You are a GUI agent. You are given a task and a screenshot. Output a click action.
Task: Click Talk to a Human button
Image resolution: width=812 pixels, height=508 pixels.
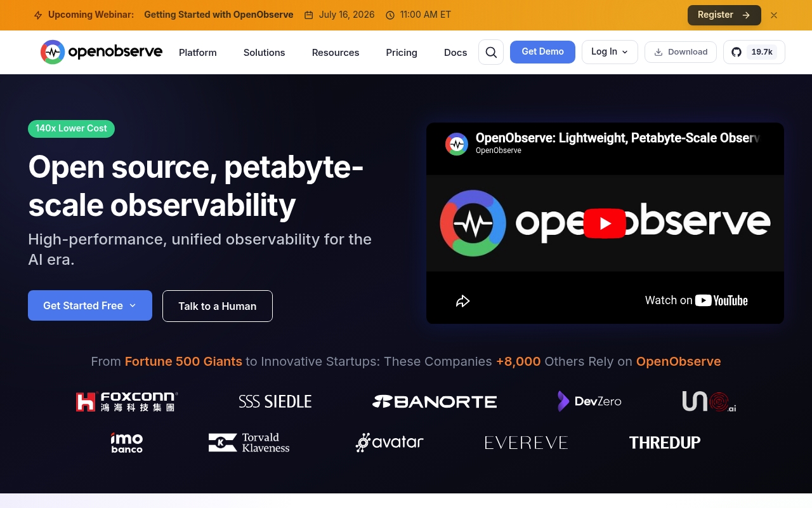218,306
